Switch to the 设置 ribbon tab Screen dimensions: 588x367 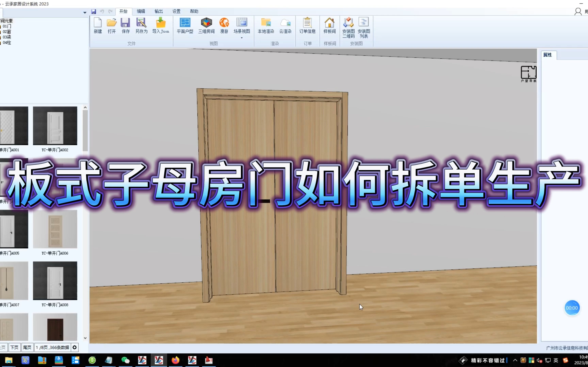176,11
